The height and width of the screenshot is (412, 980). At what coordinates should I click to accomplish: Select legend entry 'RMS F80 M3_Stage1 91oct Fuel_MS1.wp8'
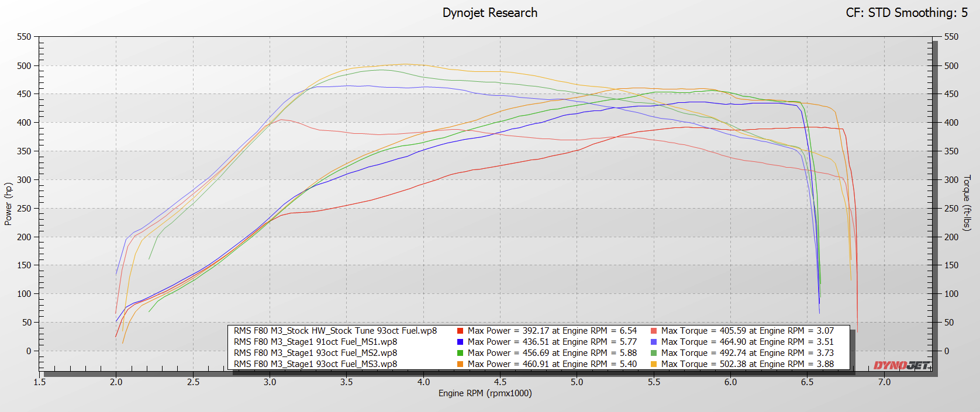pyautogui.click(x=315, y=342)
